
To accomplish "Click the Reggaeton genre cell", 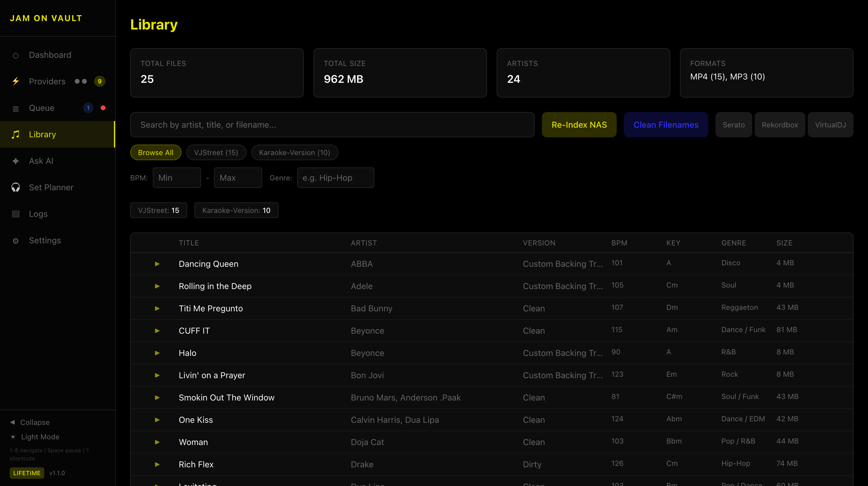I will point(739,307).
